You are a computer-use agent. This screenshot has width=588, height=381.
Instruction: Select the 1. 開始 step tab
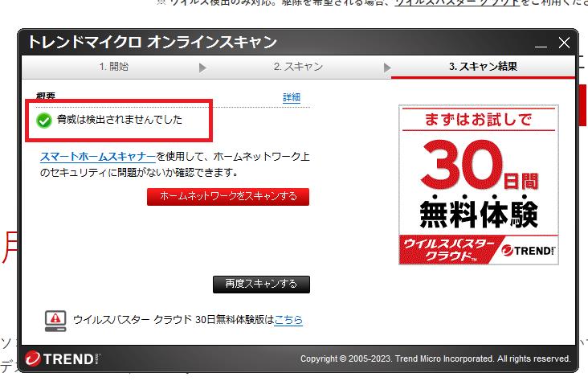pos(114,67)
